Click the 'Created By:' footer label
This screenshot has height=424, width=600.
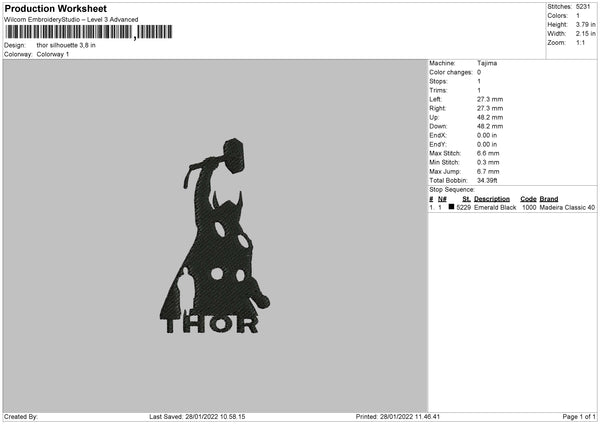21,417
